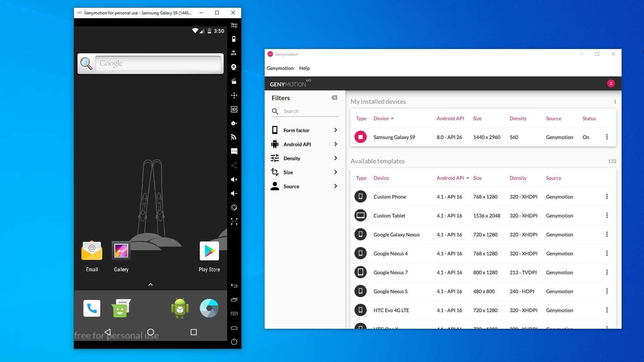Expand the Density filter
644x362 pixels.
(304, 158)
